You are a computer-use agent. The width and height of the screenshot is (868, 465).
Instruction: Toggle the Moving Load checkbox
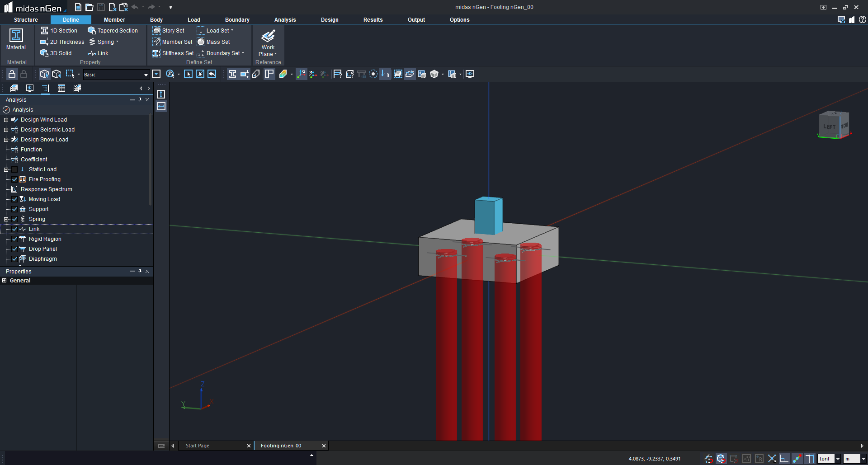point(14,199)
